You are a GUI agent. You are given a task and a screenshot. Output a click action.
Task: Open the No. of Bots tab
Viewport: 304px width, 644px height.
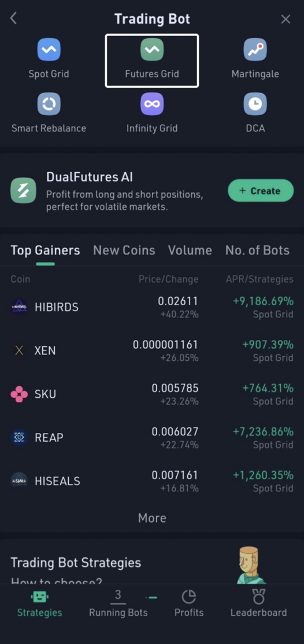257,250
